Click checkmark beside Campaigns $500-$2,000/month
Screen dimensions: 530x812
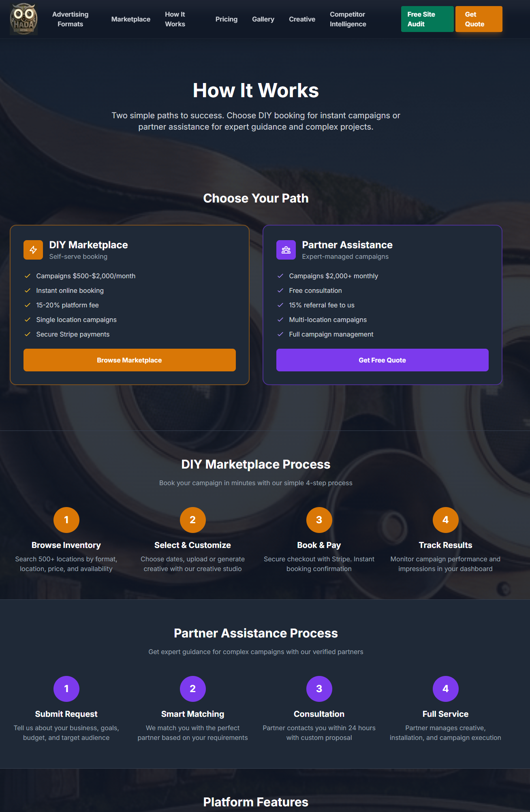click(x=28, y=276)
